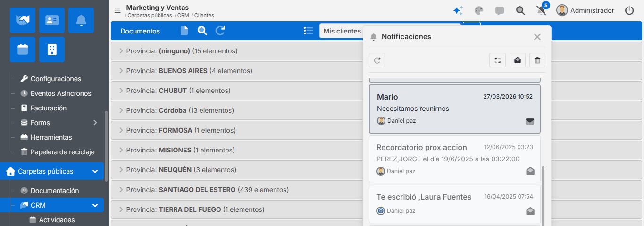The width and height of the screenshot is (644, 226).
Task: Open the building companies shortcut tile
Action: point(52,50)
